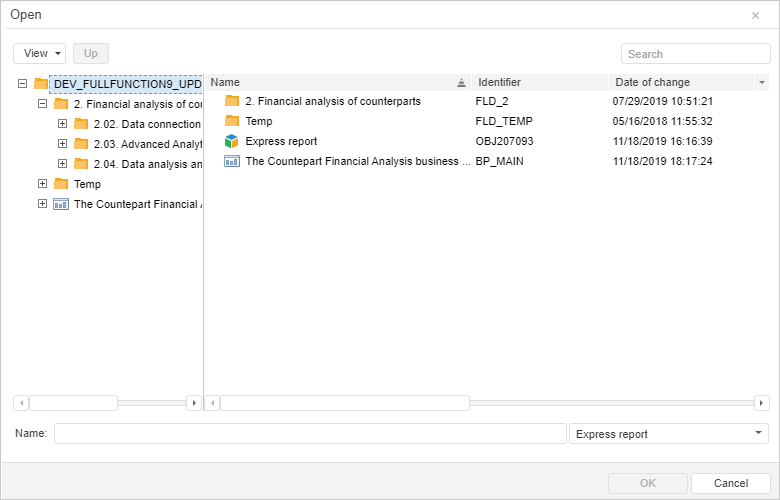Open the Express report file type dropdown
Image resolution: width=780 pixels, height=500 pixels.
(x=757, y=434)
